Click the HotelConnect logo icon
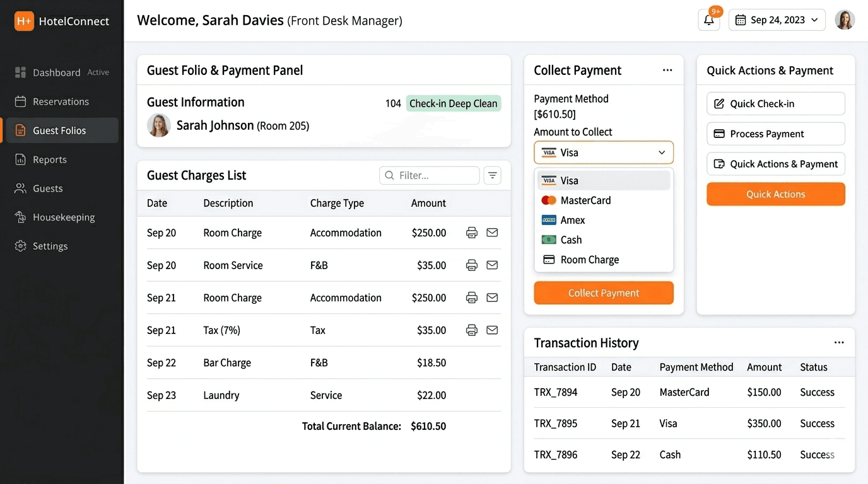868x484 pixels. pos(24,21)
